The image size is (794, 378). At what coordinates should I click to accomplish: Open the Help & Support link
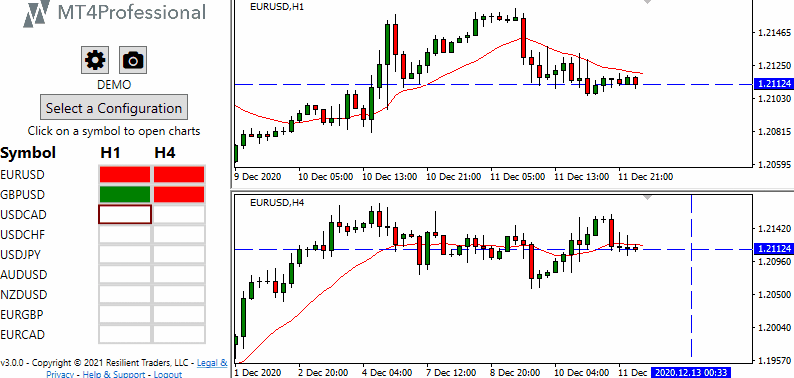112,375
